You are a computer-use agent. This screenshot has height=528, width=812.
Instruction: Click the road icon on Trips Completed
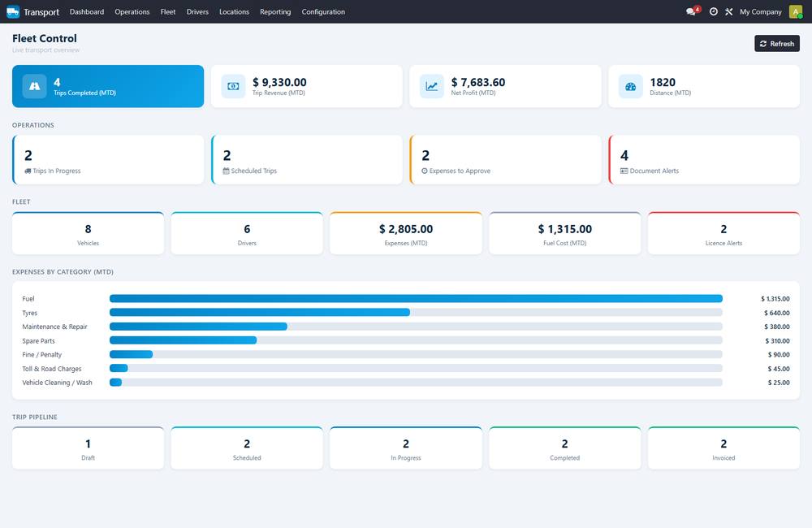(35, 86)
